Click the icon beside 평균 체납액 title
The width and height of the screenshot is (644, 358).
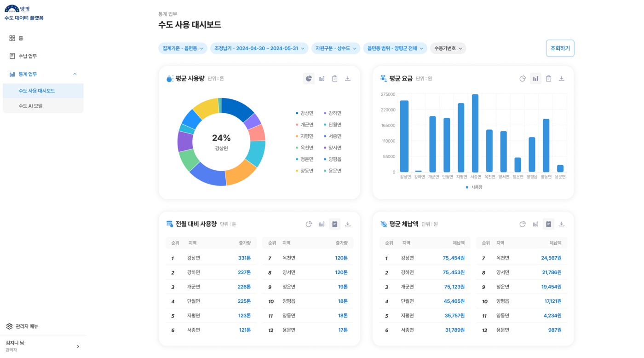(x=383, y=224)
